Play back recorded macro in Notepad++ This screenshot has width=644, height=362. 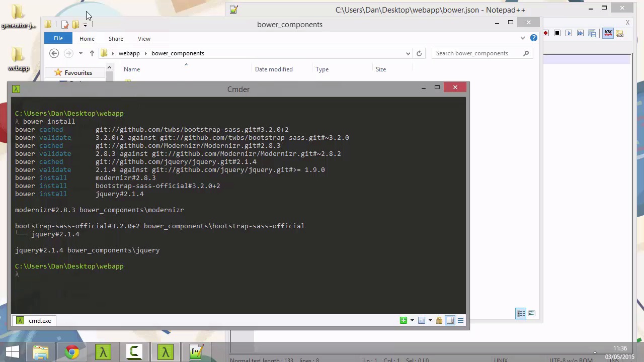coord(569,33)
